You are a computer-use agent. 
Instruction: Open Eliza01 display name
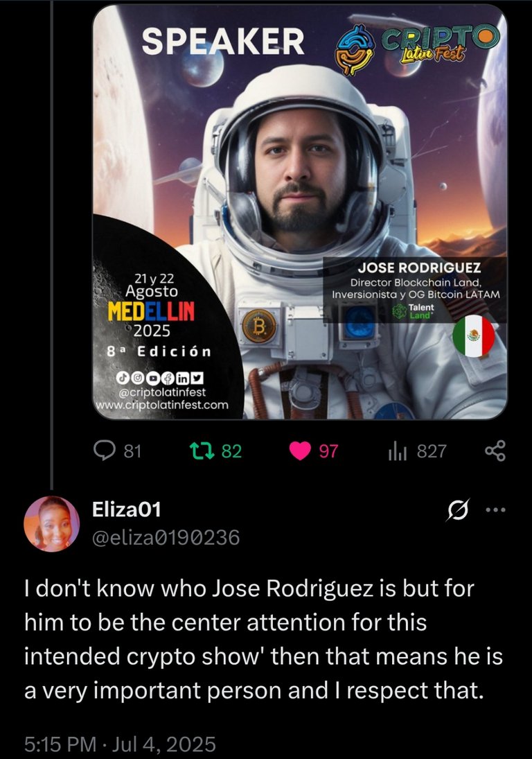click(x=127, y=509)
